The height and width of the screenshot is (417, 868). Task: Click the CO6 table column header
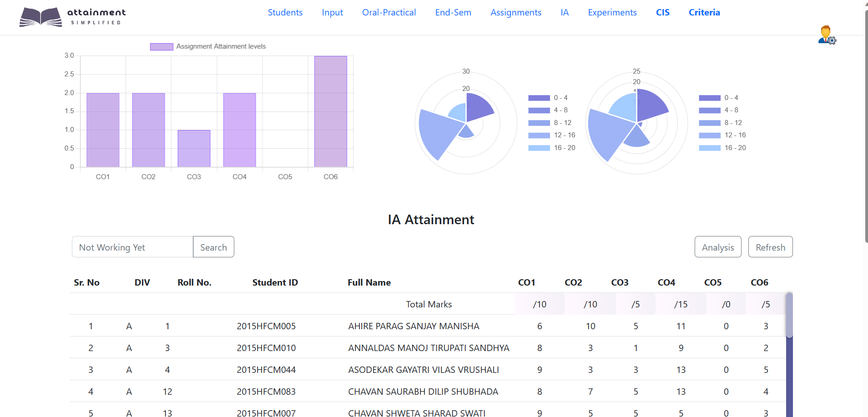[759, 282]
